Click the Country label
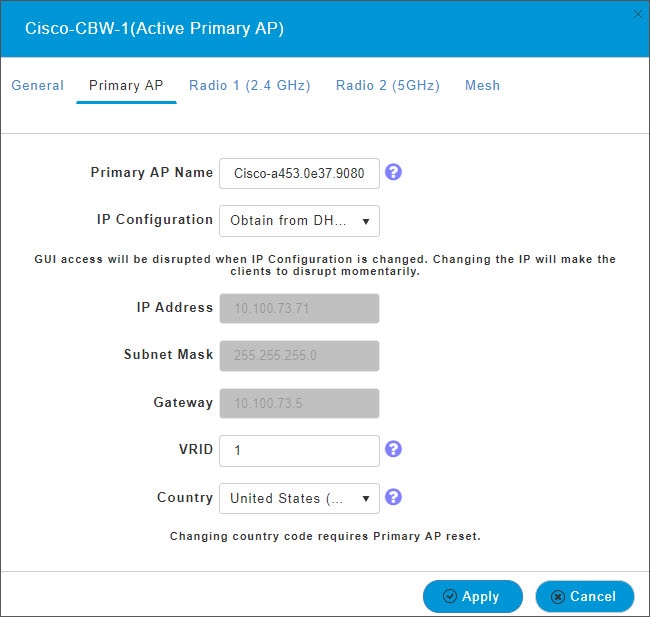 coord(185,497)
